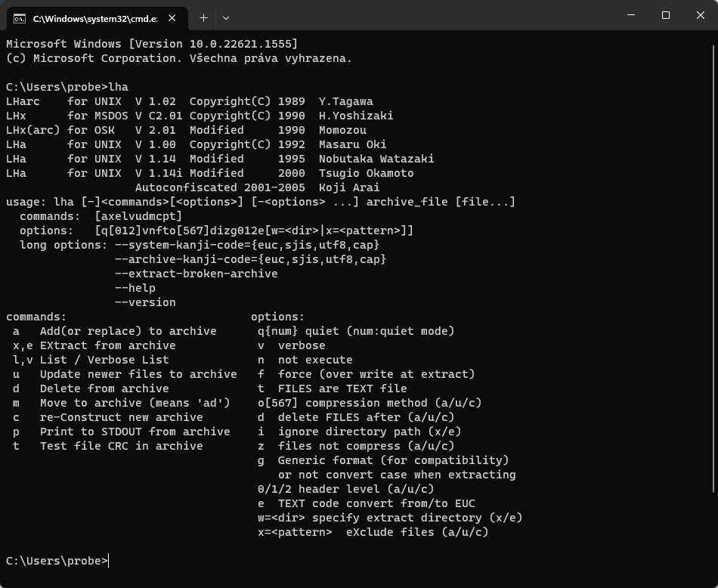Minimize the terminal window

coord(631,15)
